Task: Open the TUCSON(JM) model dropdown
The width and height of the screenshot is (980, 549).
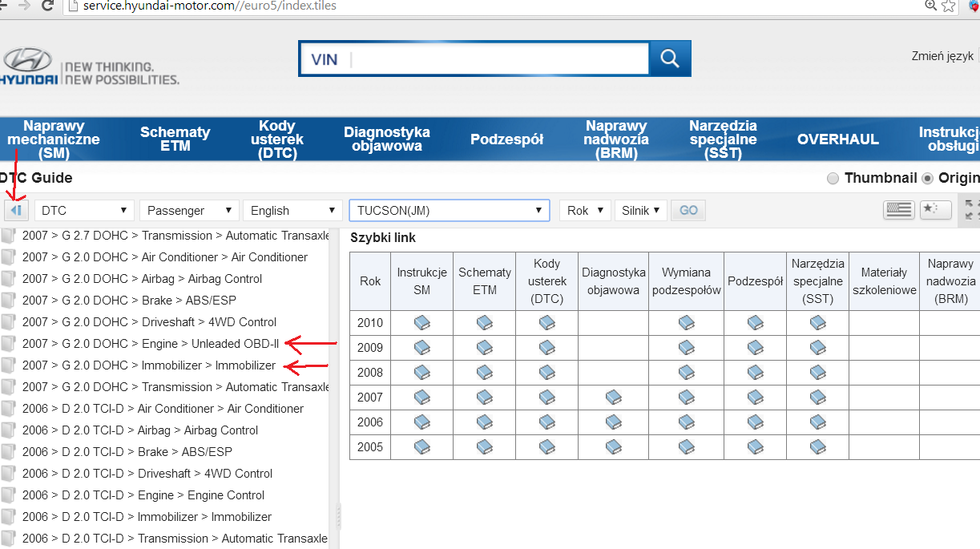Action: [450, 210]
